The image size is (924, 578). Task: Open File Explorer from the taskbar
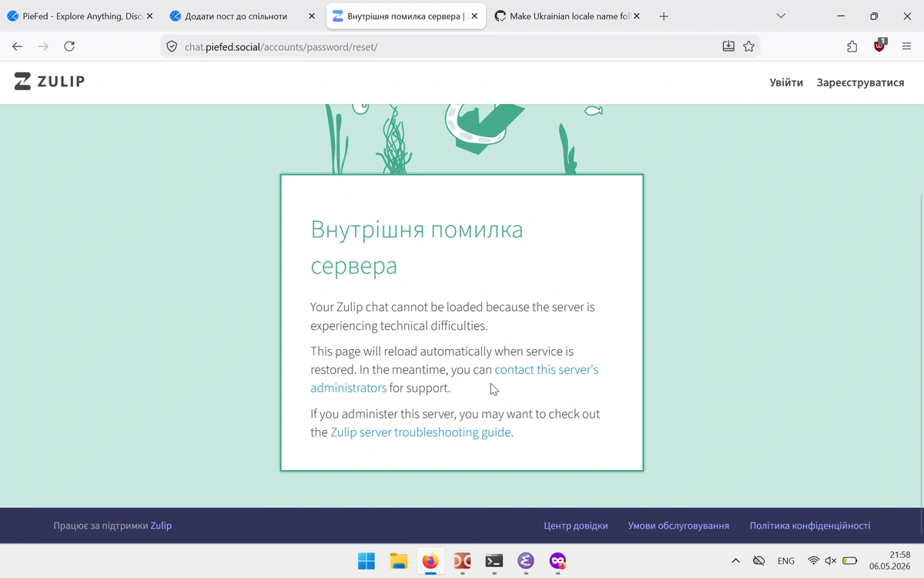pos(398,561)
